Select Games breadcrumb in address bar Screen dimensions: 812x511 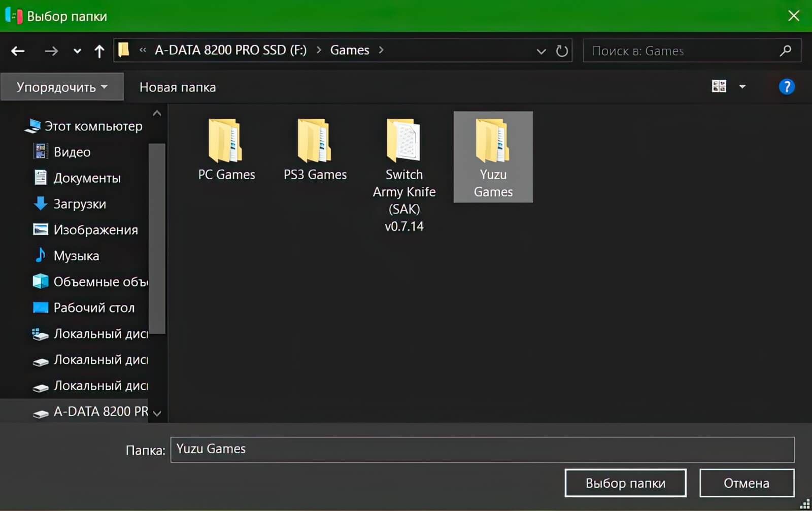pos(350,50)
